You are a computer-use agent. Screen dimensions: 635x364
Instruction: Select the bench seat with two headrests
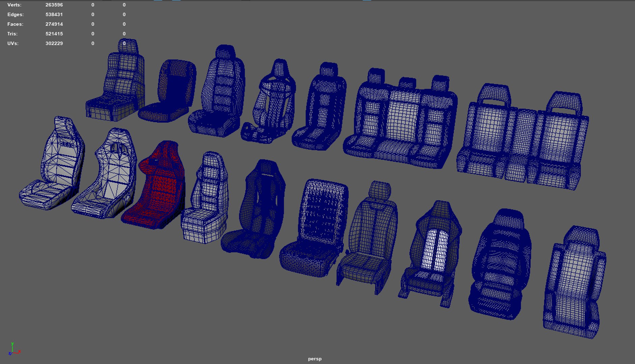pyautogui.click(x=523, y=136)
